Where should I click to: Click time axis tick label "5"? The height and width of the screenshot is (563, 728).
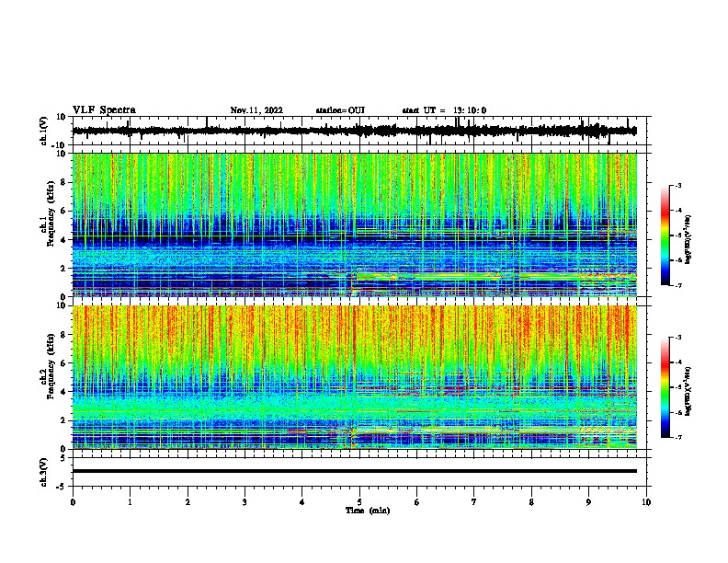pyautogui.click(x=359, y=502)
